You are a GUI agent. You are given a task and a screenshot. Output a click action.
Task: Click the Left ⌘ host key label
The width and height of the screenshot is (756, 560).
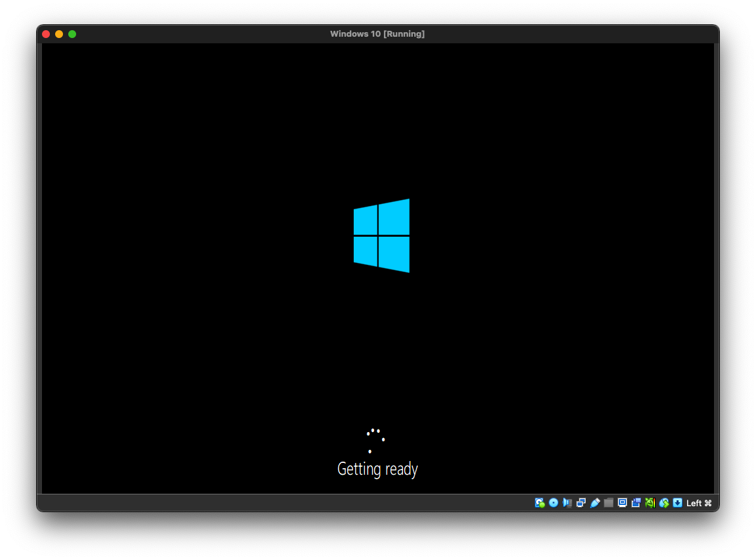coord(699,503)
